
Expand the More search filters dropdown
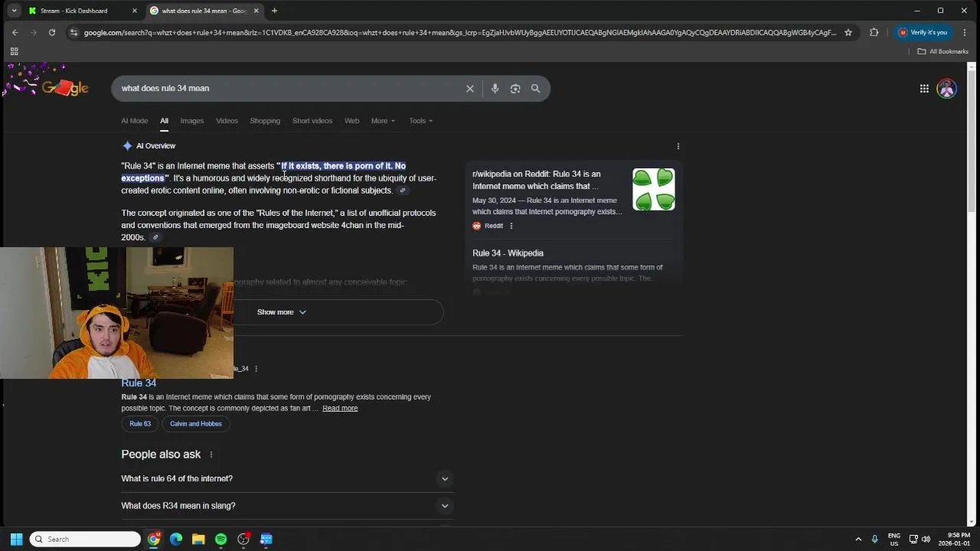(383, 121)
